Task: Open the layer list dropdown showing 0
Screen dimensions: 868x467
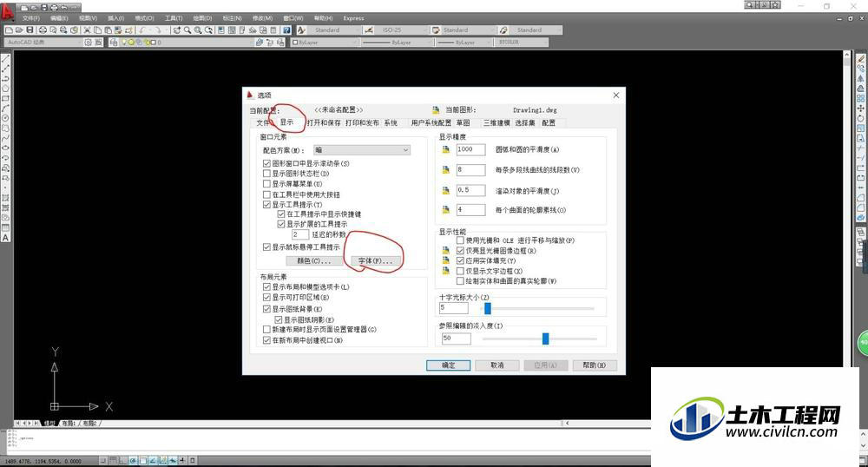Action: pyautogui.click(x=187, y=42)
